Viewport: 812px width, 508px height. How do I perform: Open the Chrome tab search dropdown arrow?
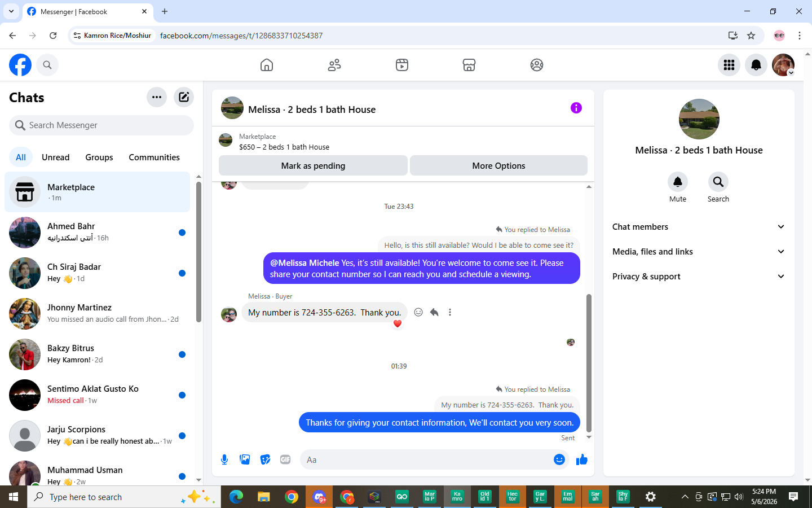tap(11, 11)
